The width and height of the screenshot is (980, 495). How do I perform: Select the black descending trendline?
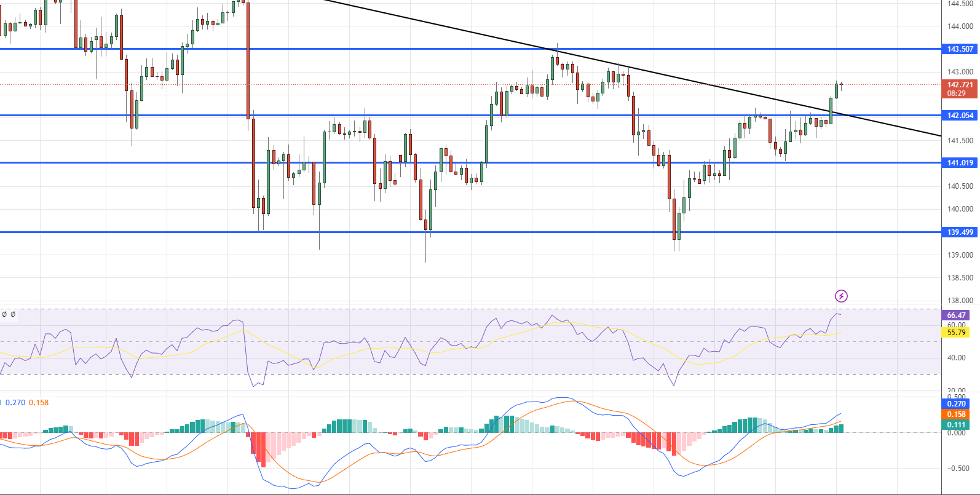click(x=676, y=78)
